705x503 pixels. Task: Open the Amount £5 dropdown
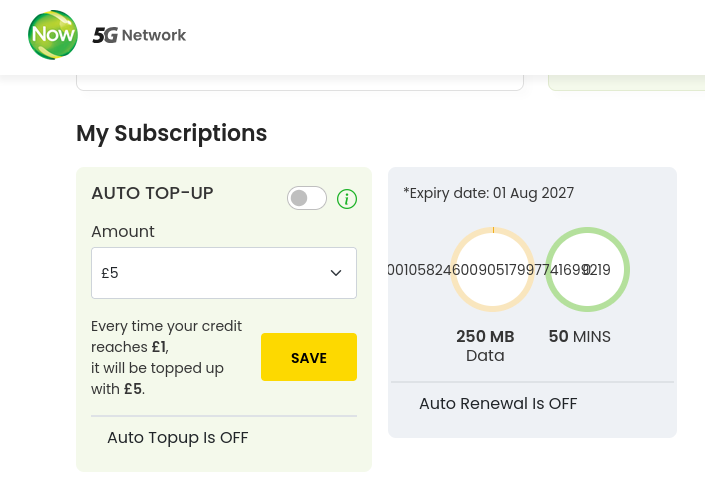click(223, 273)
